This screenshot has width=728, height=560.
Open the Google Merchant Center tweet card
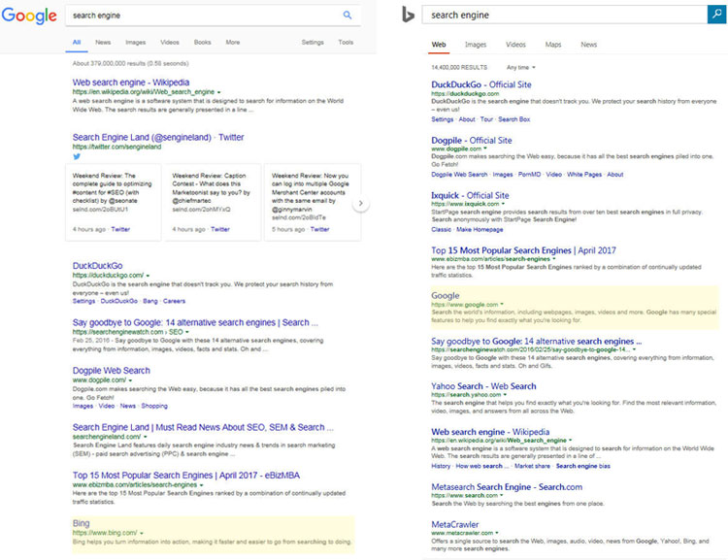coord(312,202)
